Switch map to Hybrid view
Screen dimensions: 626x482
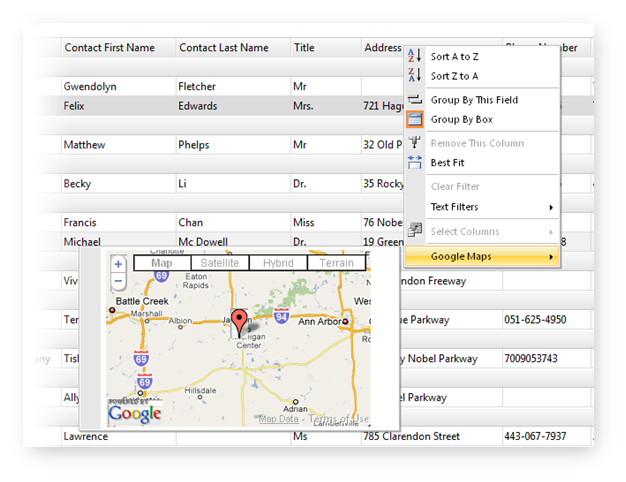(278, 263)
